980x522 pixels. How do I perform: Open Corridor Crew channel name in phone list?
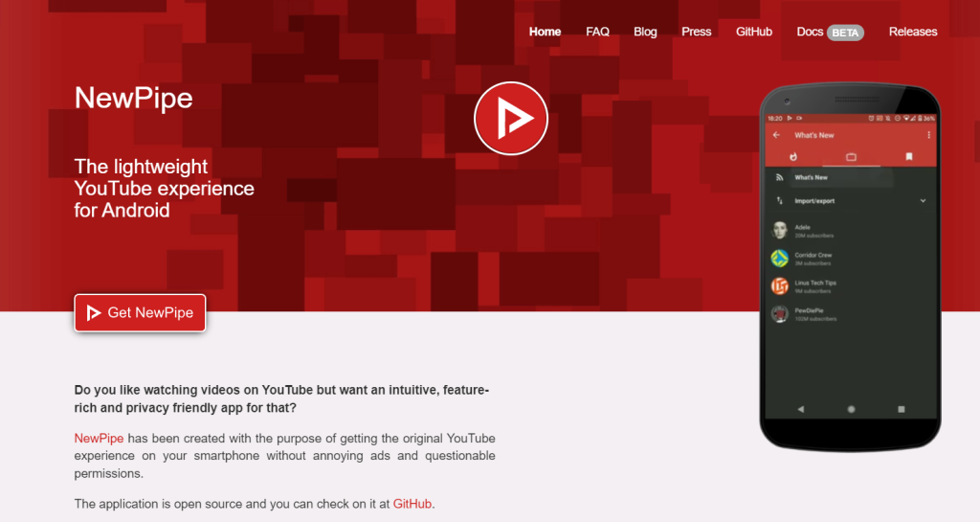tap(813, 255)
